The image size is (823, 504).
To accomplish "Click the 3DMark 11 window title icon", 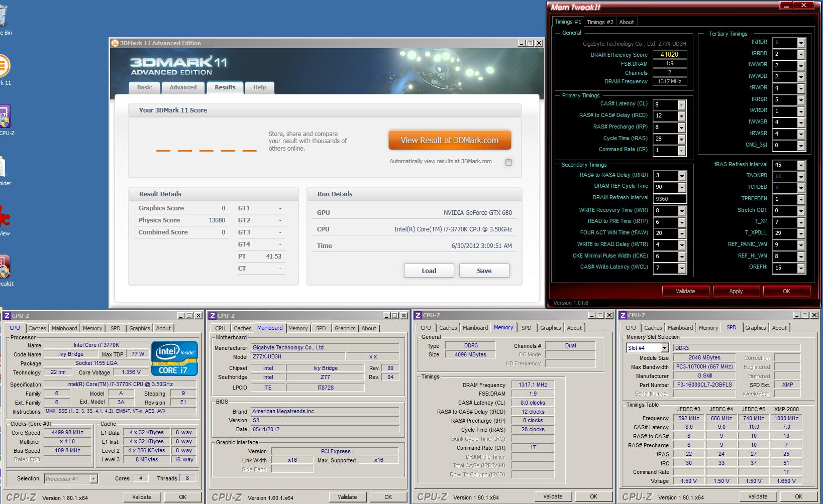I will pos(115,43).
